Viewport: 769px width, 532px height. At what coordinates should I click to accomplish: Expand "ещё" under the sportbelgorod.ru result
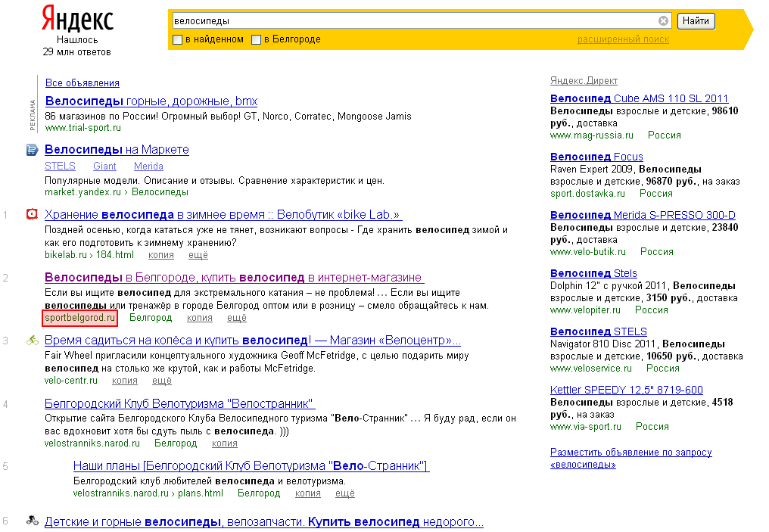click(237, 318)
